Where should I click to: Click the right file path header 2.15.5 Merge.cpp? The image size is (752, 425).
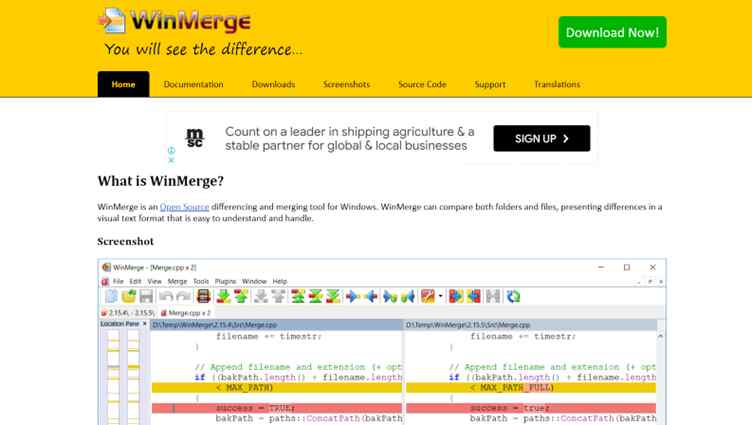(x=531, y=325)
